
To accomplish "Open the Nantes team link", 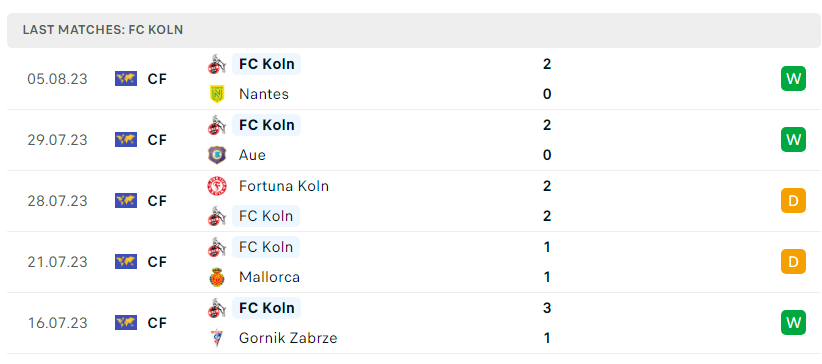I will tap(264, 94).
